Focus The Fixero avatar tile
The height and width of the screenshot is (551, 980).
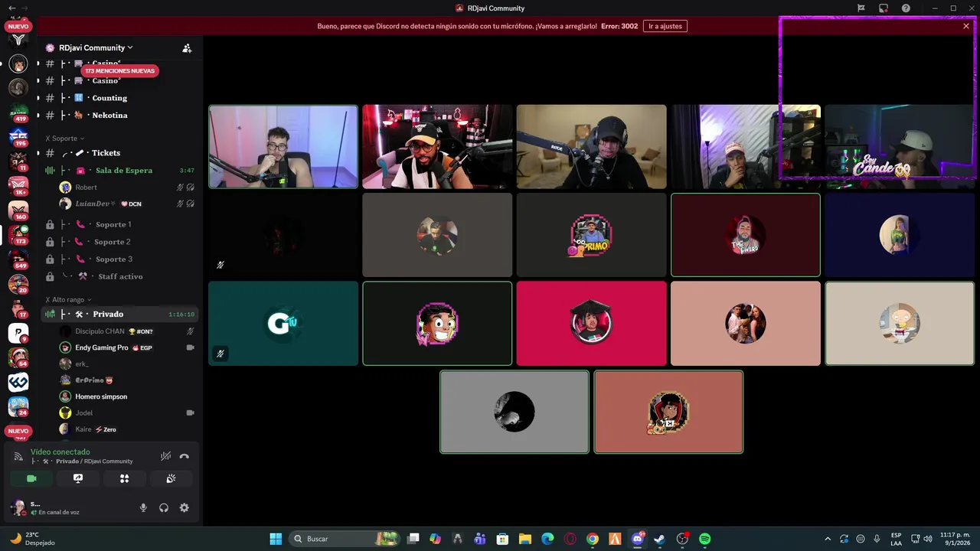[x=746, y=235]
